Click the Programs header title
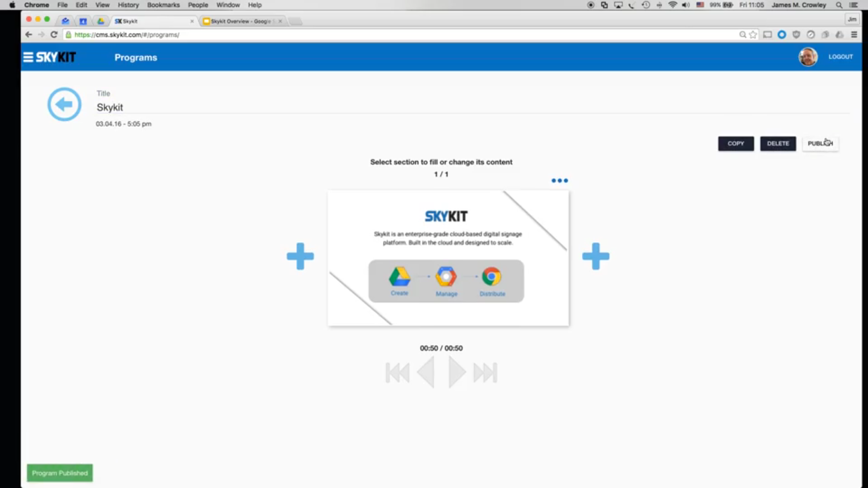The height and width of the screenshot is (488, 868). click(x=136, y=57)
